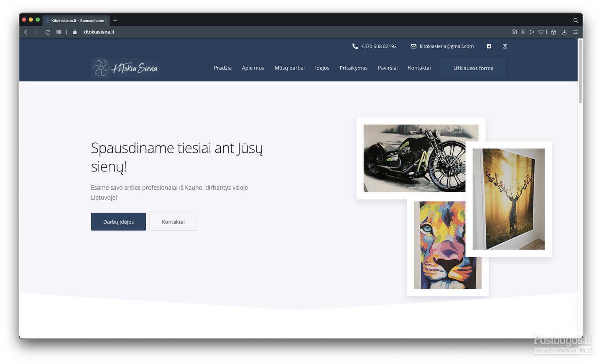Viewport: 602px width, 364px height.
Task: Add the page to bookmarks with the heart icon
Action: (541, 32)
